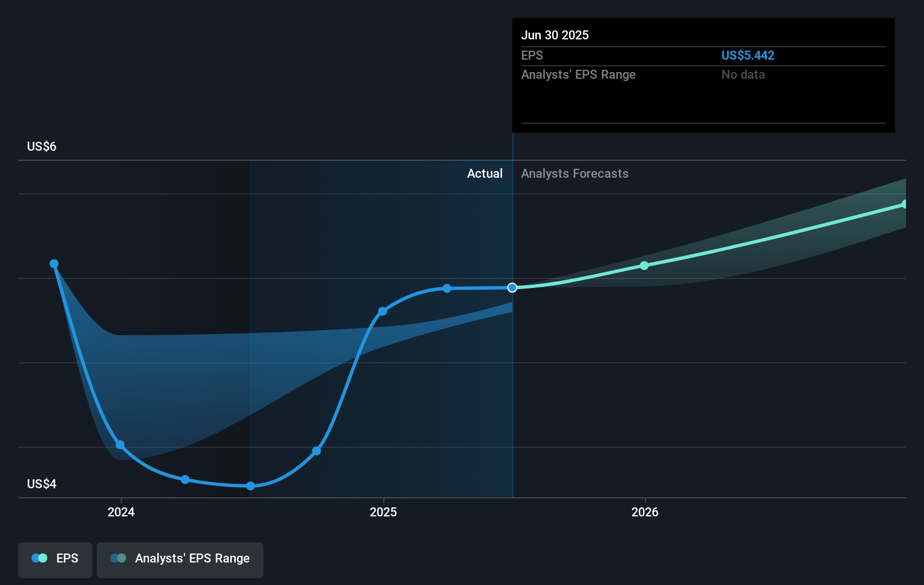Click the final forecast point at chart edge
Image resolution: width=924 pixels, height=585 pixels.
904,204
